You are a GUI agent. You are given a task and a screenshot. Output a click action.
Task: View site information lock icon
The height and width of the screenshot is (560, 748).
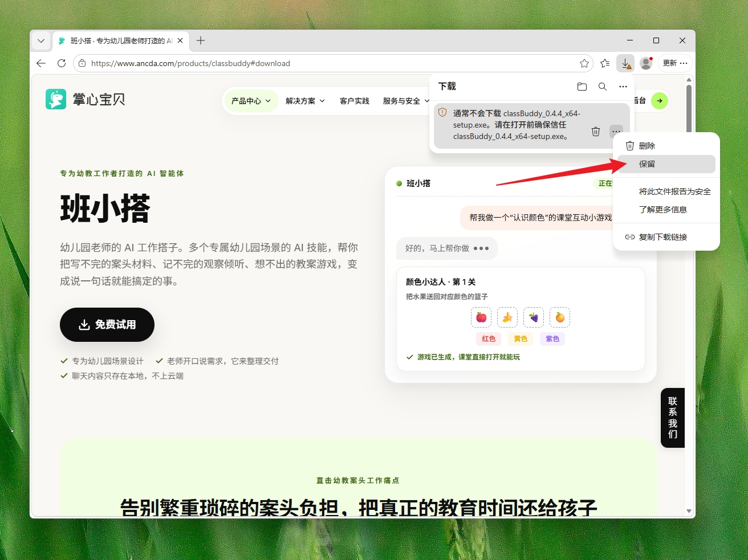[82, 63]
